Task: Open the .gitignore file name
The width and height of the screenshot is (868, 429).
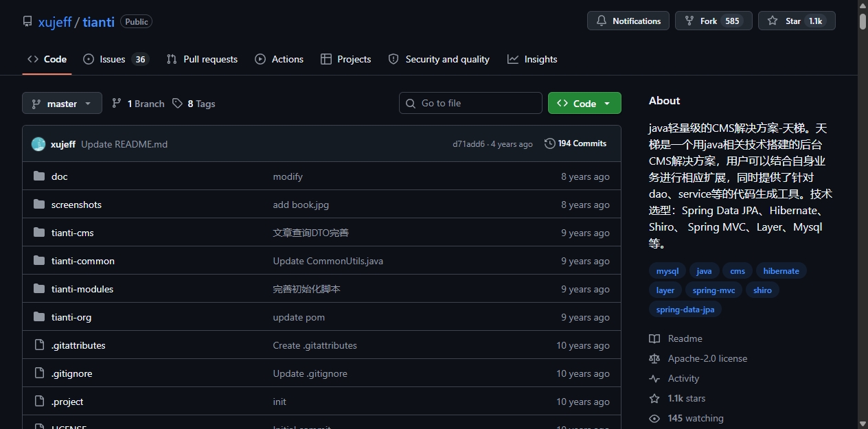Action: pos(72,373)
